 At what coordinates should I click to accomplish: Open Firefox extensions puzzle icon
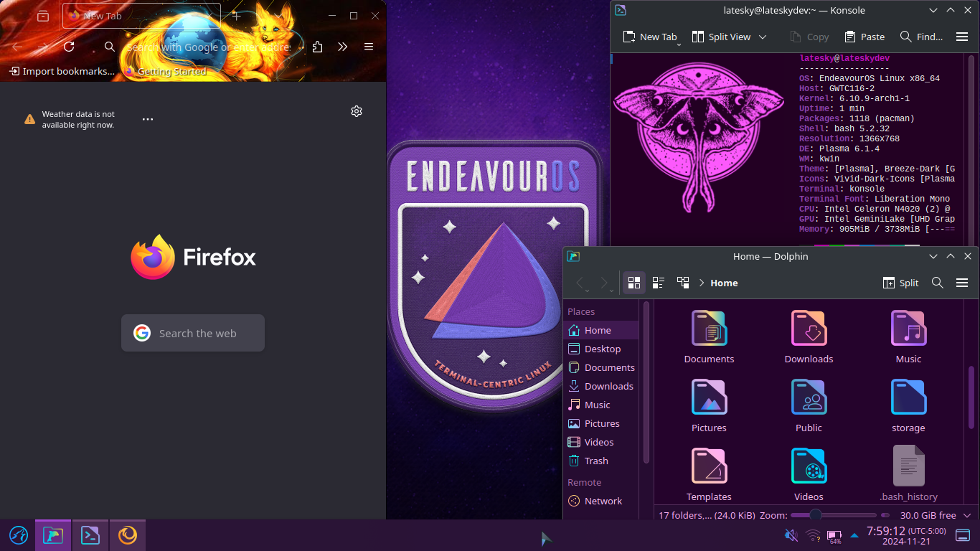[318, 47]
